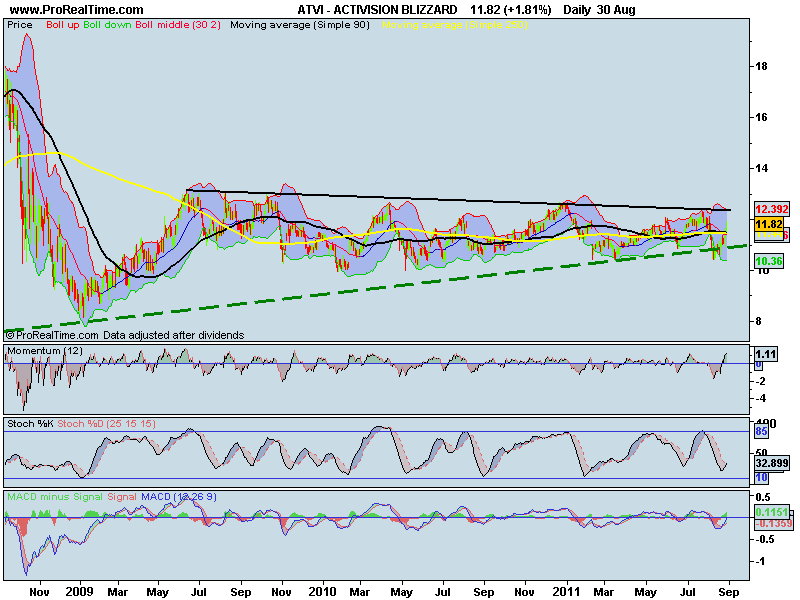The height and width of the screenshot is (600, 800).
Task: Click the Daily 30 Aug timeframe label
Action: [599, 9]
